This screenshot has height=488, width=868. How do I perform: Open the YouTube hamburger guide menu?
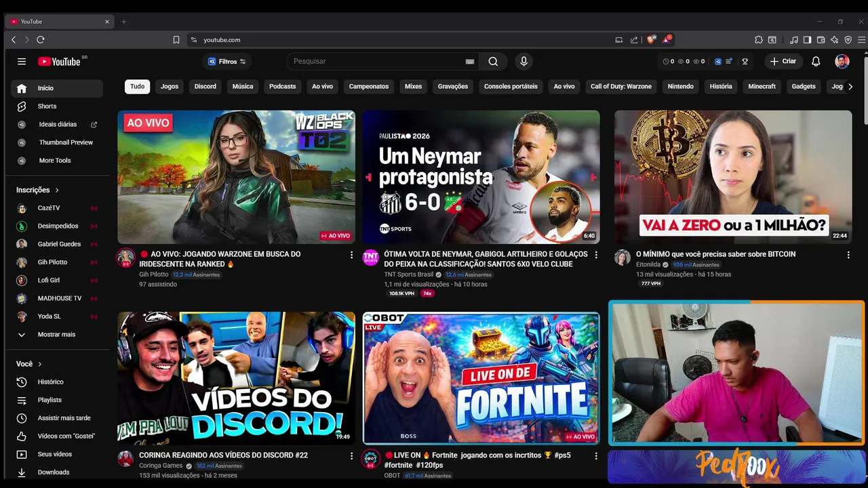pos(22,62)
